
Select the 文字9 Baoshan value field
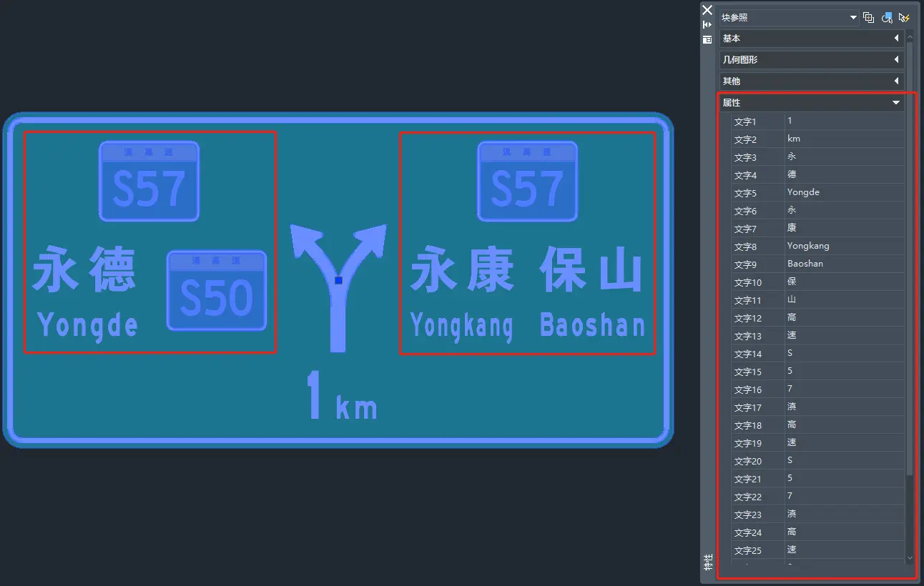(x=844, y=264)
